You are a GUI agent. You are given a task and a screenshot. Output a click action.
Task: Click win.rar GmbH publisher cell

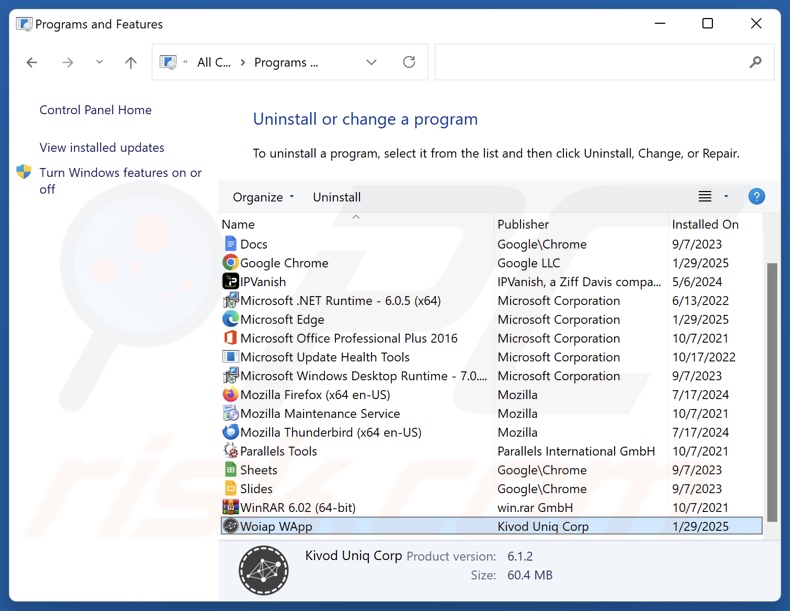pos(535,507)
